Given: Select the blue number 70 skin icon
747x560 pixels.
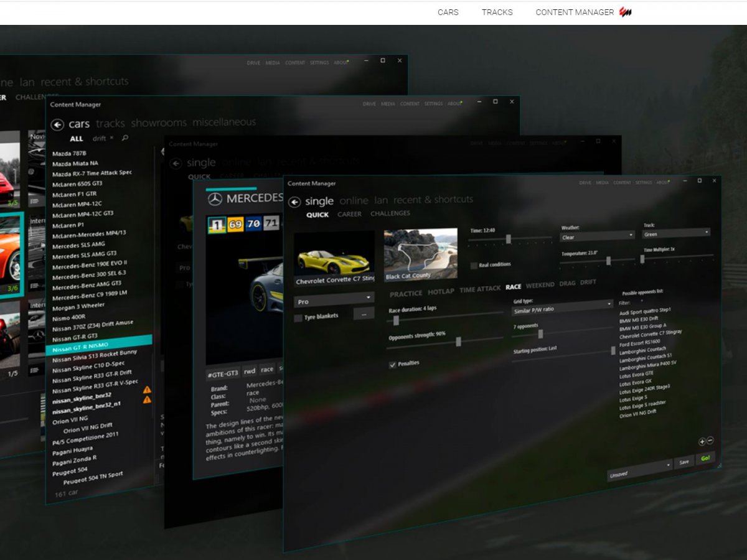Looking at the screenshot, I should 253,223.
